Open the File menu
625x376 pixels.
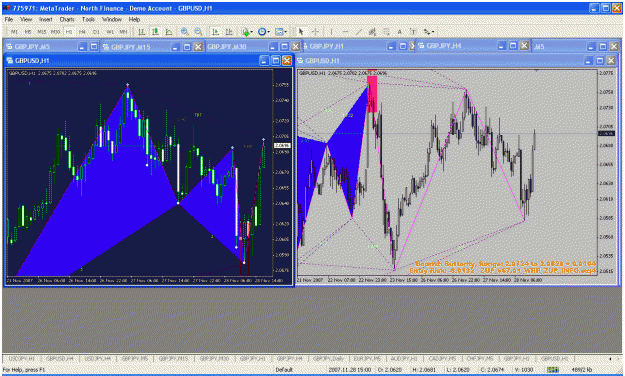[x=9, y=19]
